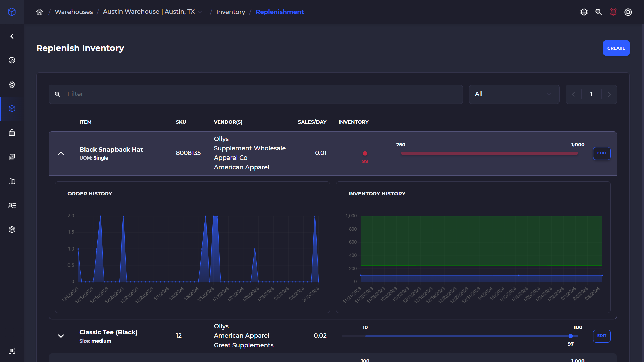Viewport: 644px width, 362px height.
Task: Click the Size: medium label
Action: [x=95, y=341]
